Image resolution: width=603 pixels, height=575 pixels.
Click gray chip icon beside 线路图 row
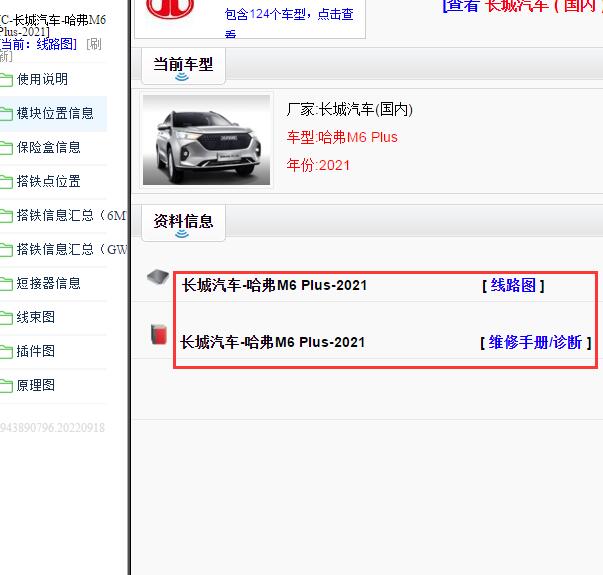point(158,277)
